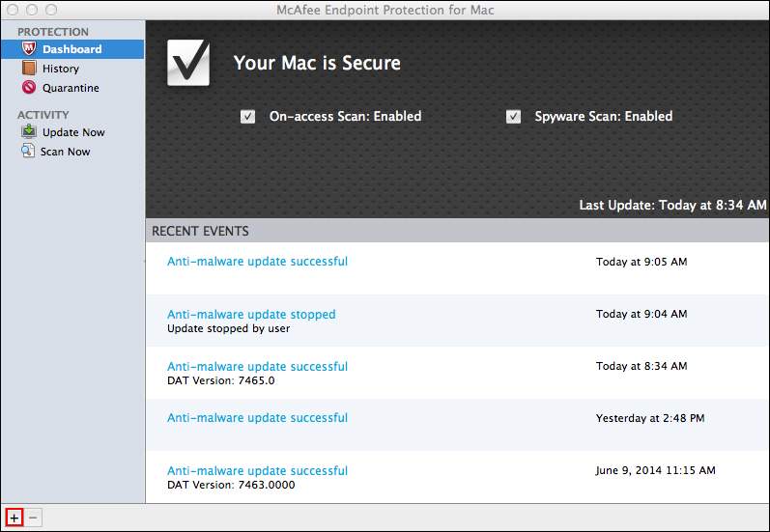
Task: Select Scan Now under Activity
Action: click(x=72, y=152)
